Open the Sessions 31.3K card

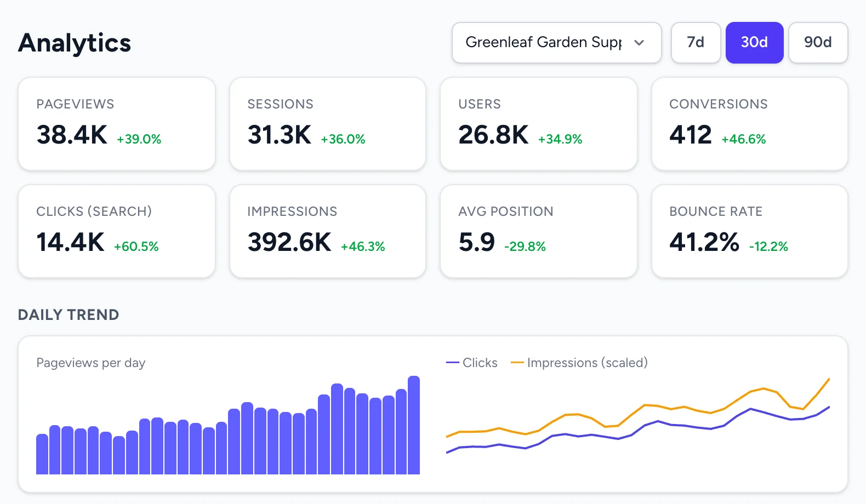[x=328, y=124]
